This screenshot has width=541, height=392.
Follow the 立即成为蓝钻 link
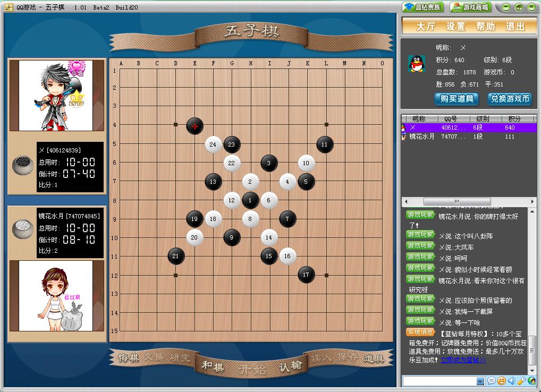pos(463,360)
